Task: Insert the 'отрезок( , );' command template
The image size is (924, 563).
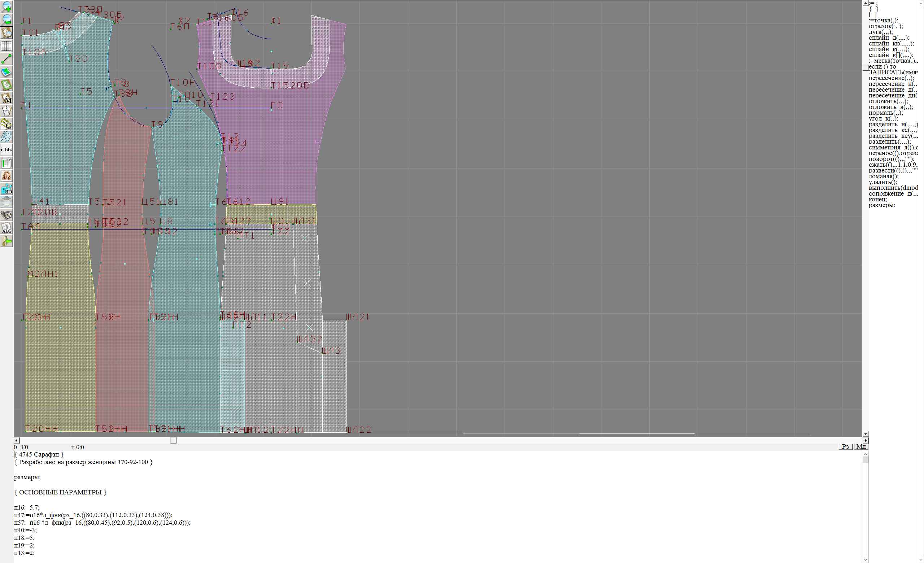Action: pyautogui.click(x=886, y=26)
